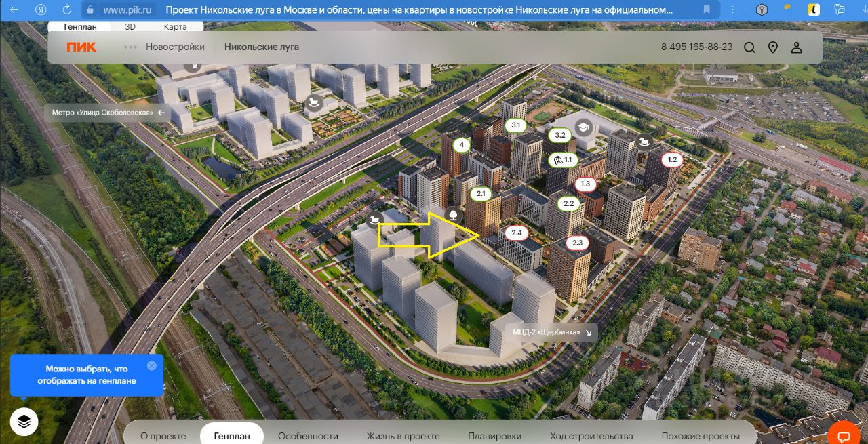Open the map layers toggle button
Viewport: 868px width, 444px height.
click(24, 422)
